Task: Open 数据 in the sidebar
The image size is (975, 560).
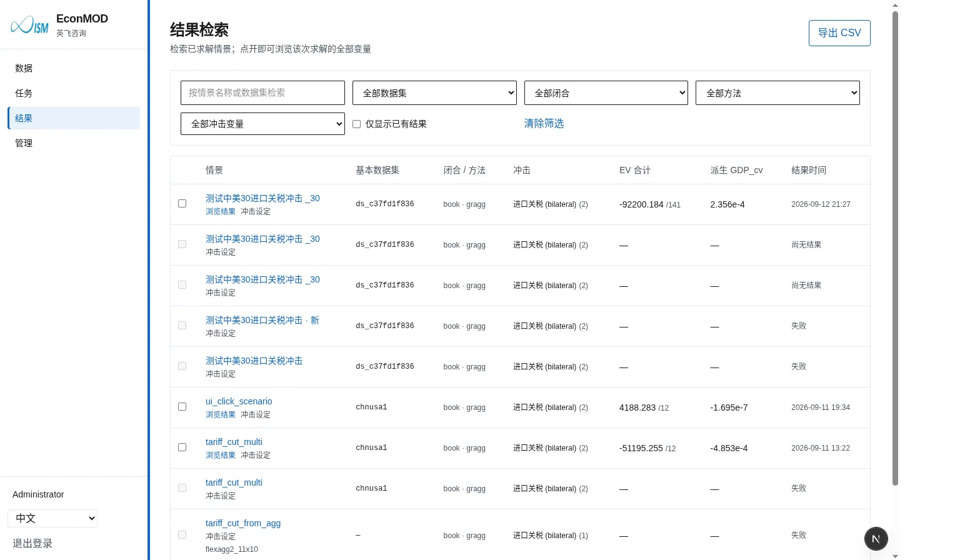Action: click(74, 68)
